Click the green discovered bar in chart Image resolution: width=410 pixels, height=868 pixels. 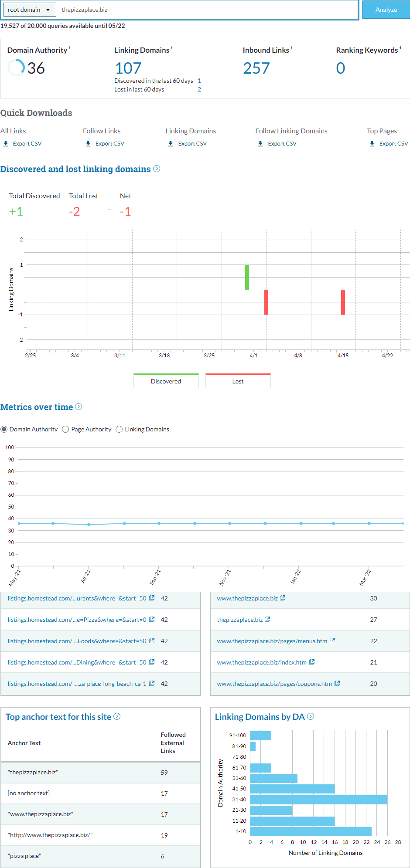pos(247,277)
